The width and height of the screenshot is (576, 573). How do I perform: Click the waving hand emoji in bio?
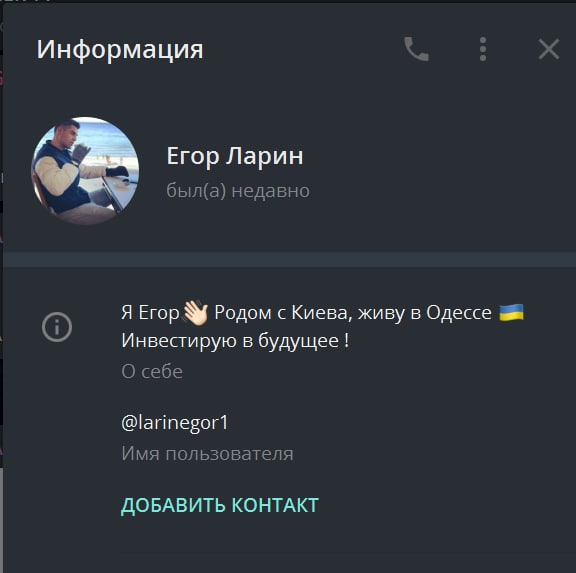coord(195,313)
